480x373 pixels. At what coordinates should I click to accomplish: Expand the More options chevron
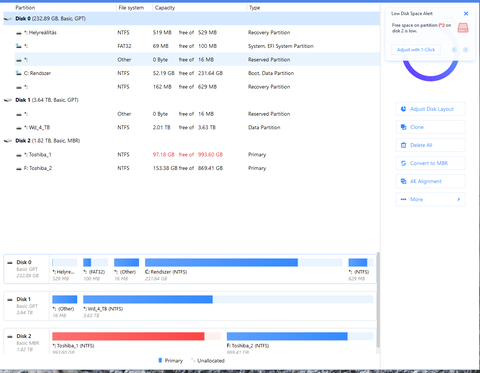(459, 199)
